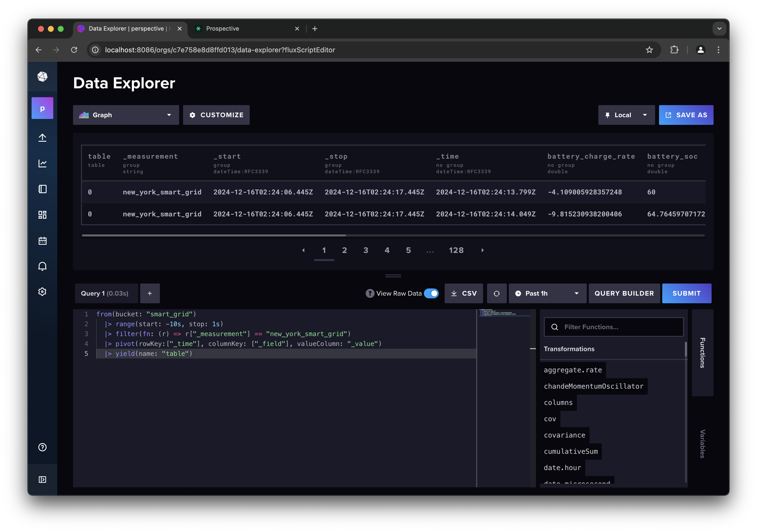Image resolution: width=757 pixels, height=532 pixels.
Task: Open the Past 1h time range dropdown
Action: 547,293
